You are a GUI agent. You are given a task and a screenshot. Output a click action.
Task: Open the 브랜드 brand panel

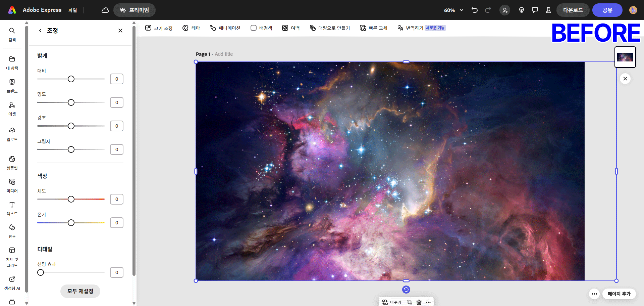click(x=12, y=86)
